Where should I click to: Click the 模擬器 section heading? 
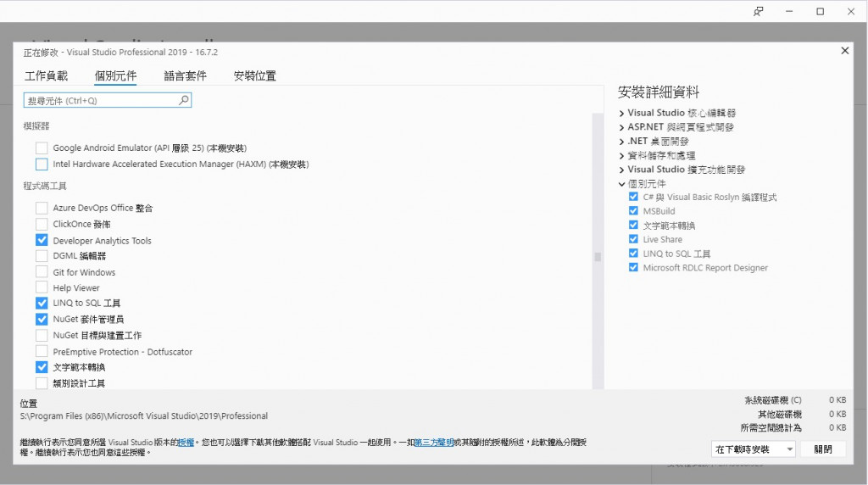[x=36, y=126]
